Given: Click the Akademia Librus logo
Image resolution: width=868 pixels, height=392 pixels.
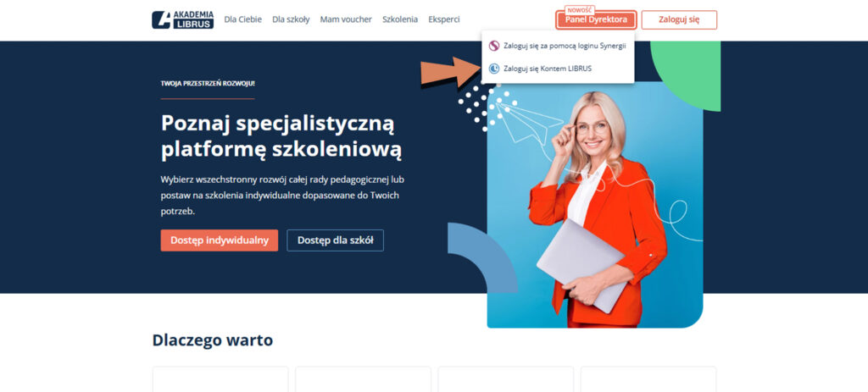Looking at the screenshot, I should pyautogui.click(x=183, y=19).
